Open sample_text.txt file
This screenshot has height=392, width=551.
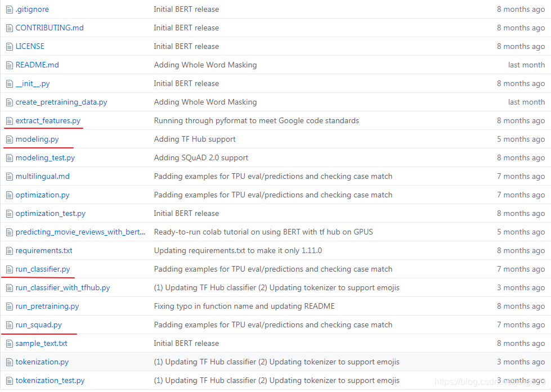click(x=41, y=344)
